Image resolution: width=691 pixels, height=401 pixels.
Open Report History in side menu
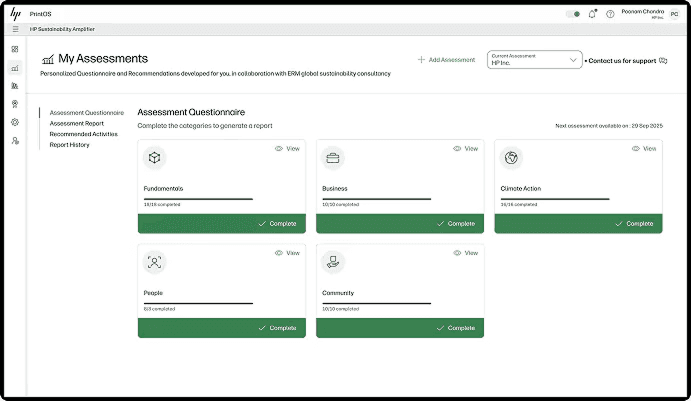click(69, 145)
